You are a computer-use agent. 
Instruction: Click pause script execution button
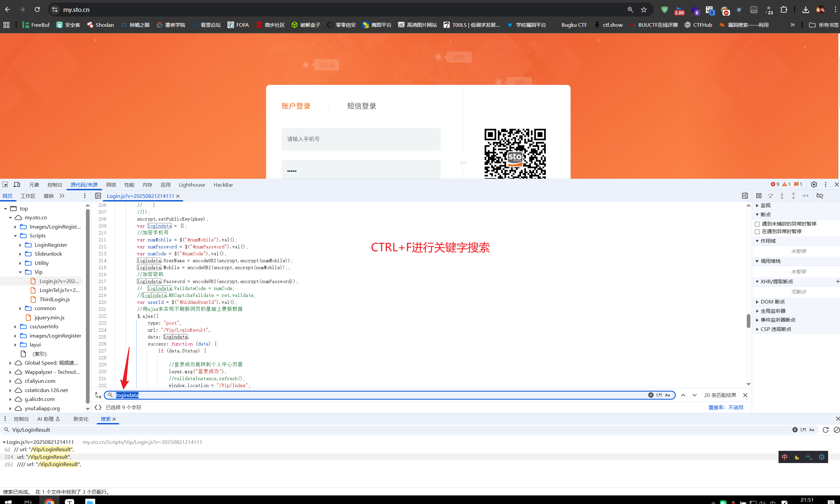(758, 196)
